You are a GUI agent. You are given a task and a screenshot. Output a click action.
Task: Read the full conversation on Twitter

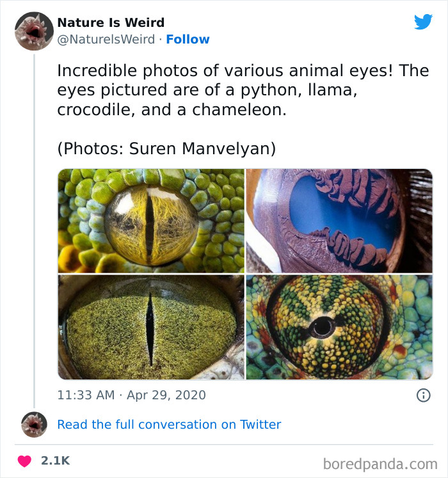169,424
